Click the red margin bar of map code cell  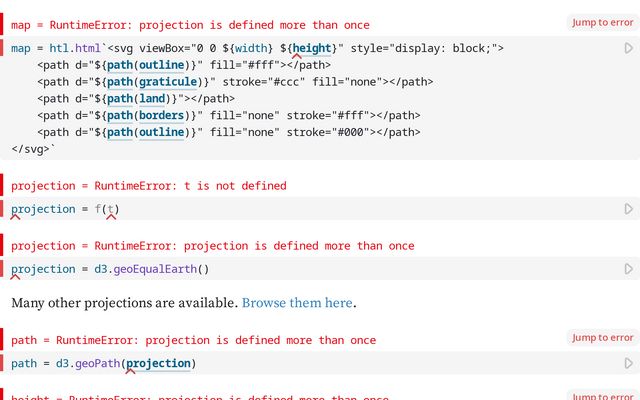click(x=2, y=48)
